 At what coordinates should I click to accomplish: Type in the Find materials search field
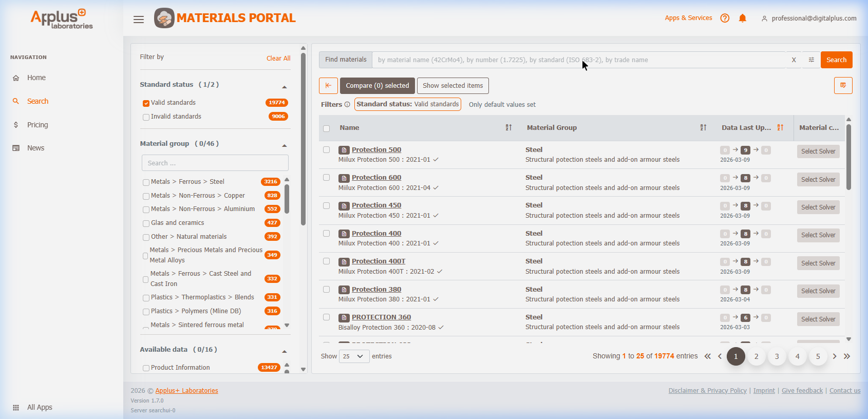[x=578, y=60]
